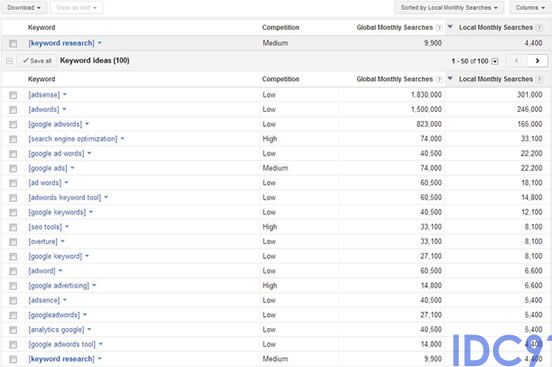The height and width of the screenshot is (367, 552).
Task: Open the 1 - 50 of 100 page dropdown
Action: 495,61
